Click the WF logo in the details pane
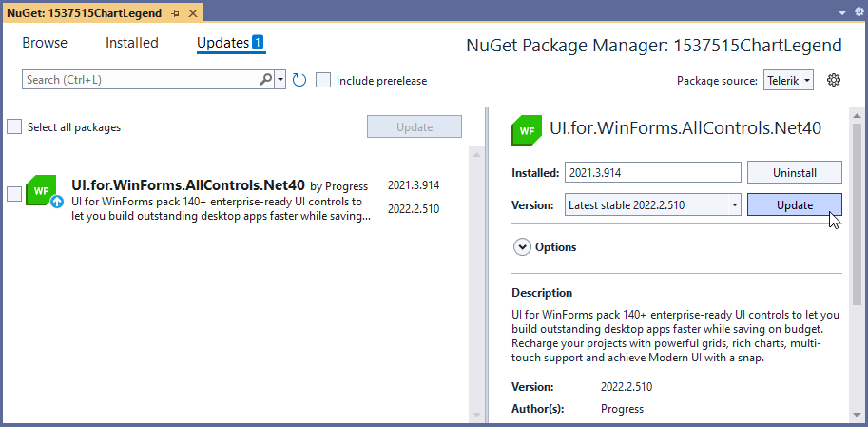The height and width of the screenshot is (427, 868). [527, 129]
